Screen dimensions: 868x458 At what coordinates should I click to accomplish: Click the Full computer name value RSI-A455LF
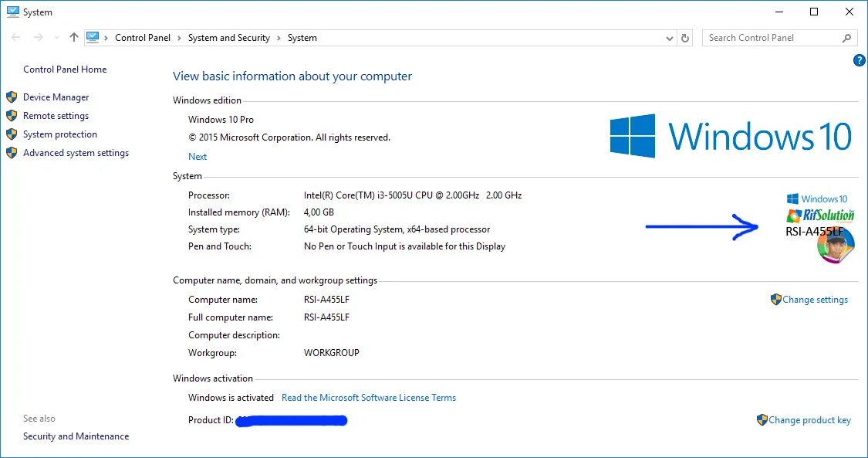[x=326, y=317]
